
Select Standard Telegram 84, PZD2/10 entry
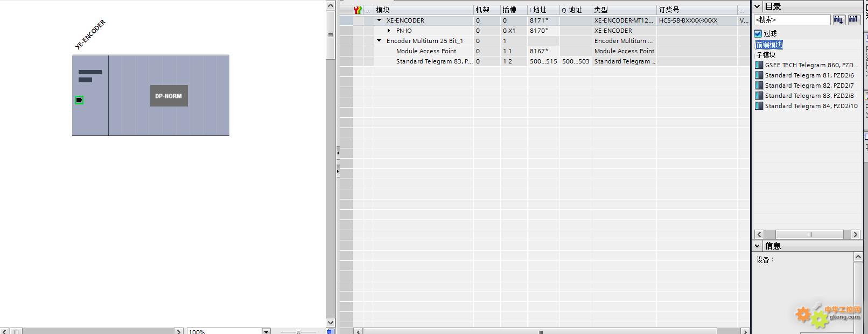pyautogui.click(x=811, y=106)
